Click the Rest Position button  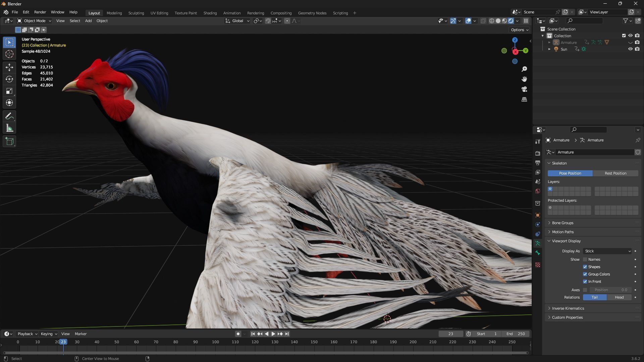click(x=615, y=173)
